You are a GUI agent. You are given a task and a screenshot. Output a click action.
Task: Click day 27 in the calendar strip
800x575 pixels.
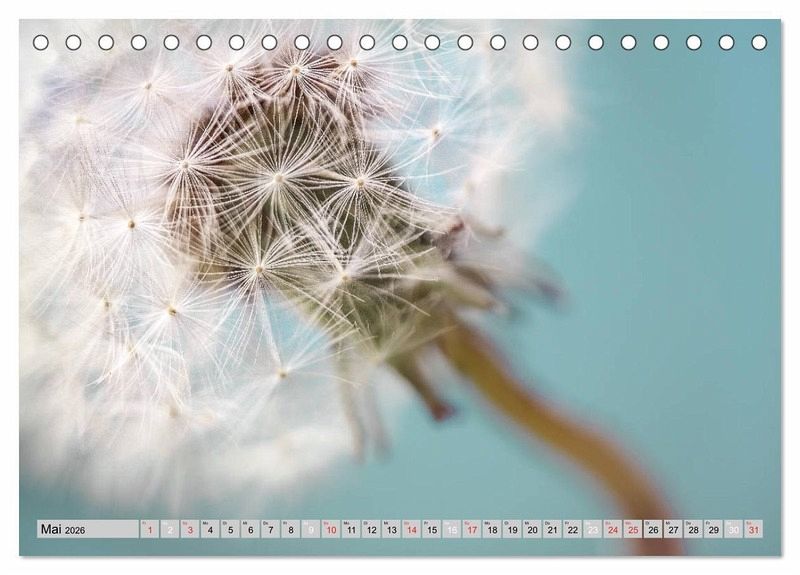pyautogui.click(x=673, y=530)
